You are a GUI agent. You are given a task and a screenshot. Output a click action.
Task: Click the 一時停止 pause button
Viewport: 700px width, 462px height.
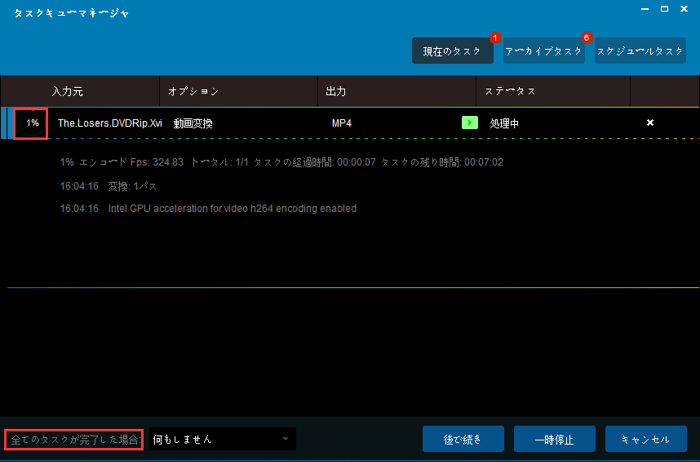click(554, 439)
